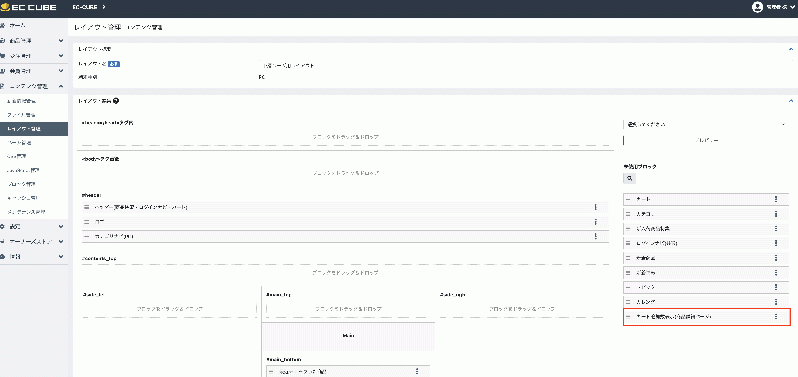Select the highlighted レイアウト管理 sidebar item
This screenshot has width=798, height=377.
pos(34,129)
